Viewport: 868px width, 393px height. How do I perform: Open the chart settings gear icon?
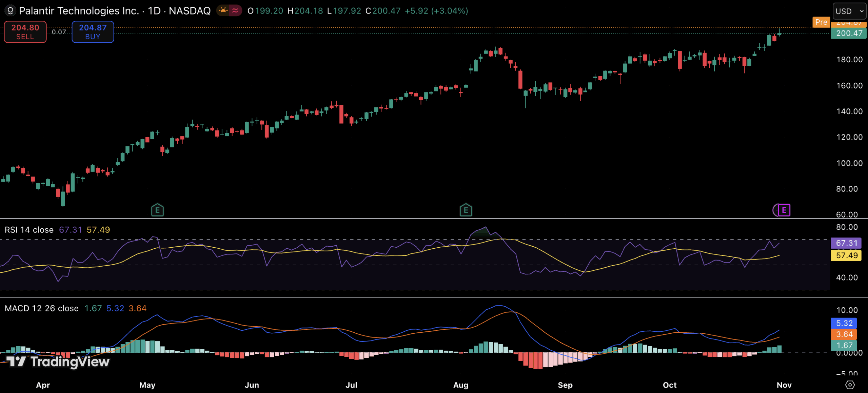[850, 385]
